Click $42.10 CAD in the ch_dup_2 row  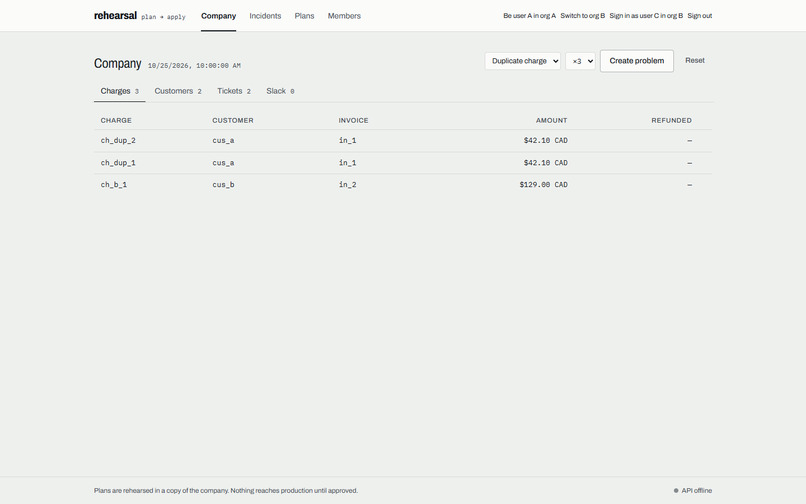[545, 140]
